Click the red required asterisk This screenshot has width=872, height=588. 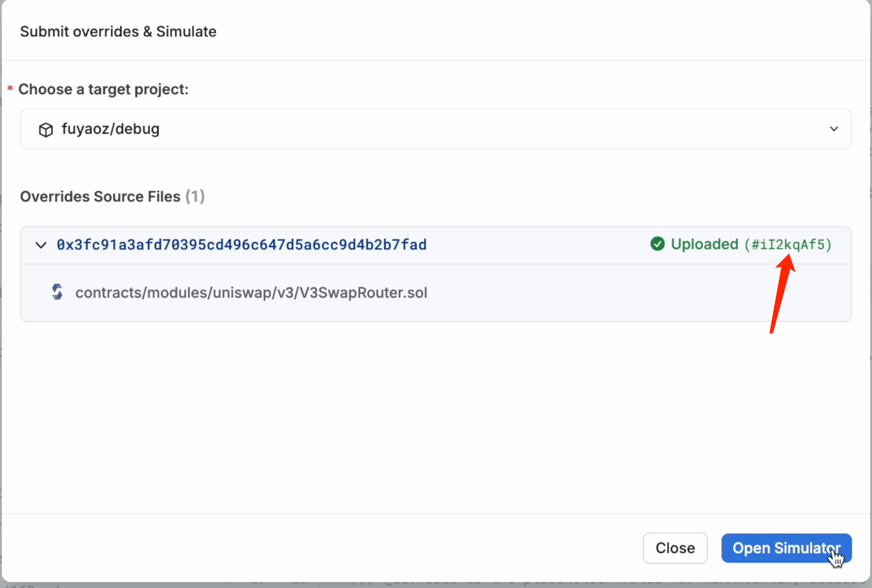click(x=10, y=88)
